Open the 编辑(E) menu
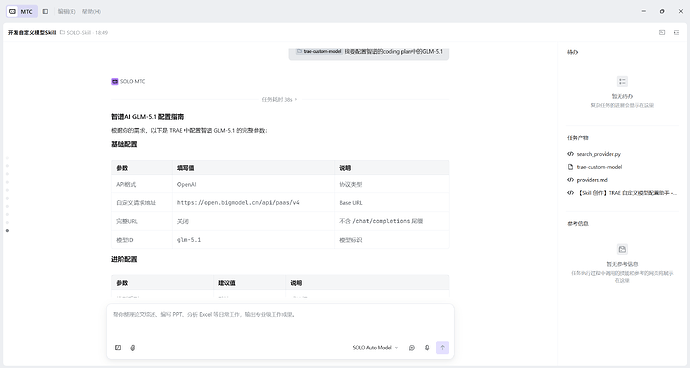 (66, 11)
